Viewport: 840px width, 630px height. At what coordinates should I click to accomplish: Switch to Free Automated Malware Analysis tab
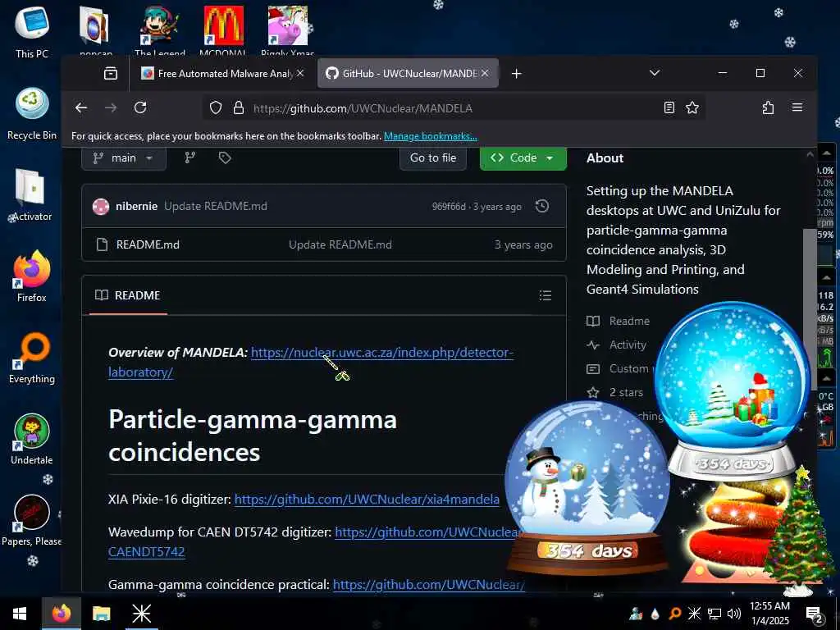(221, 73)
